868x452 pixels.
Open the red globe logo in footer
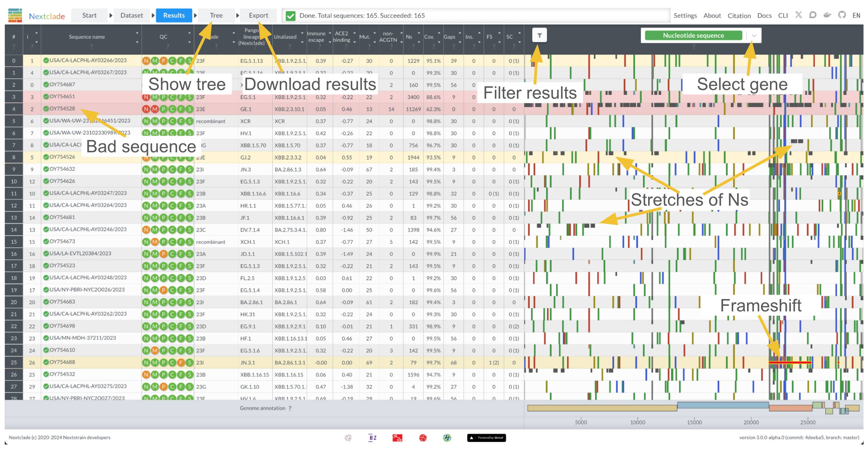coord(423,438)
